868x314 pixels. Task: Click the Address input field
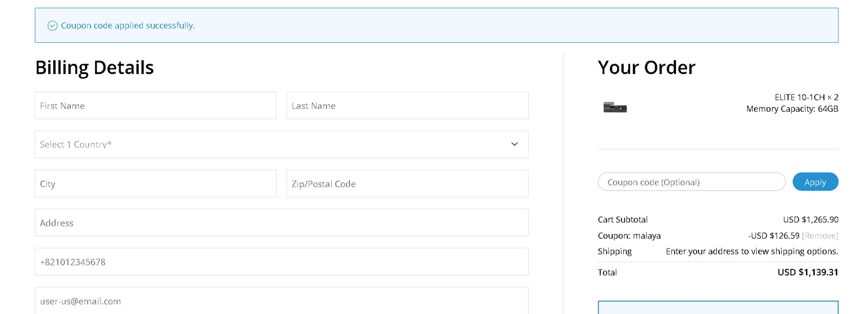[x=282, y=222]
